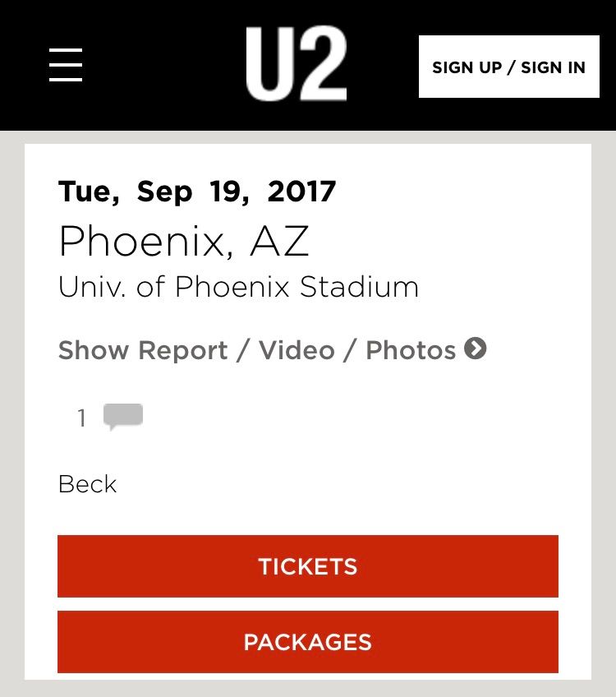Open the Show Report link text

pyautogui.click(x=143, y=350)
